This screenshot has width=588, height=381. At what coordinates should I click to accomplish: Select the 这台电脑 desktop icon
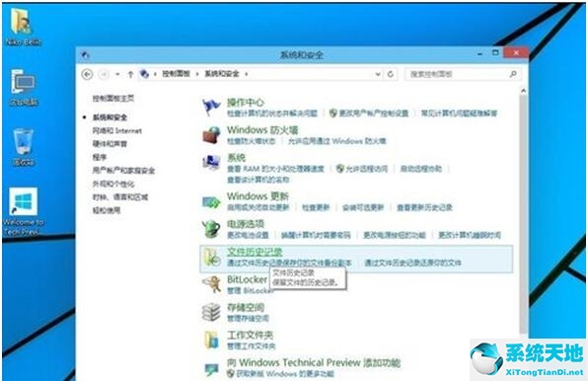pos(24,88)
